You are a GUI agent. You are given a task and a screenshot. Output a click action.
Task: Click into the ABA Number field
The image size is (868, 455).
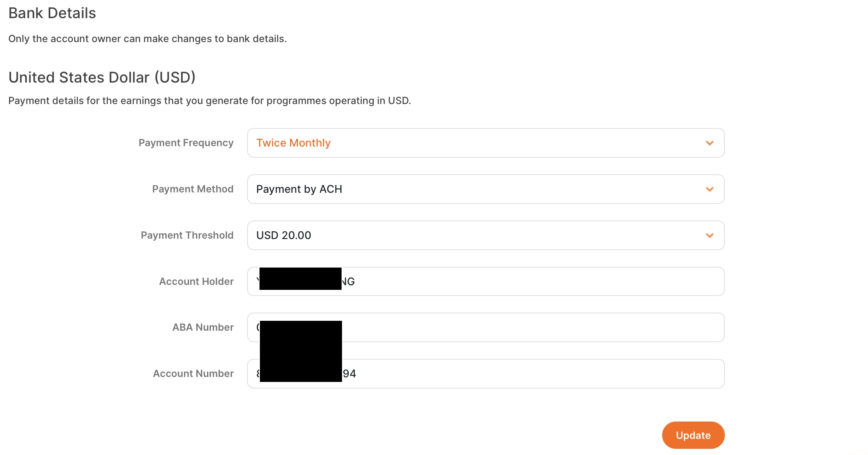pyautogui.click(x=532, y=327)
